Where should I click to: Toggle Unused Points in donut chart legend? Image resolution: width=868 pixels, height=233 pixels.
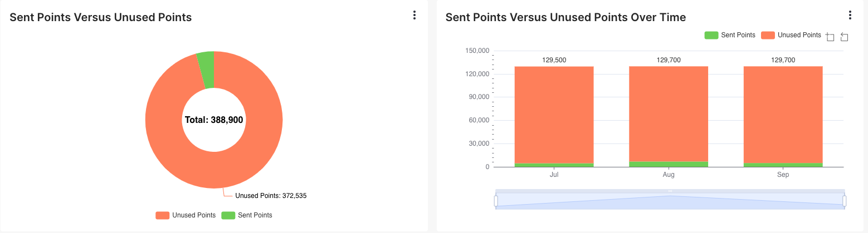coord(186,215)
